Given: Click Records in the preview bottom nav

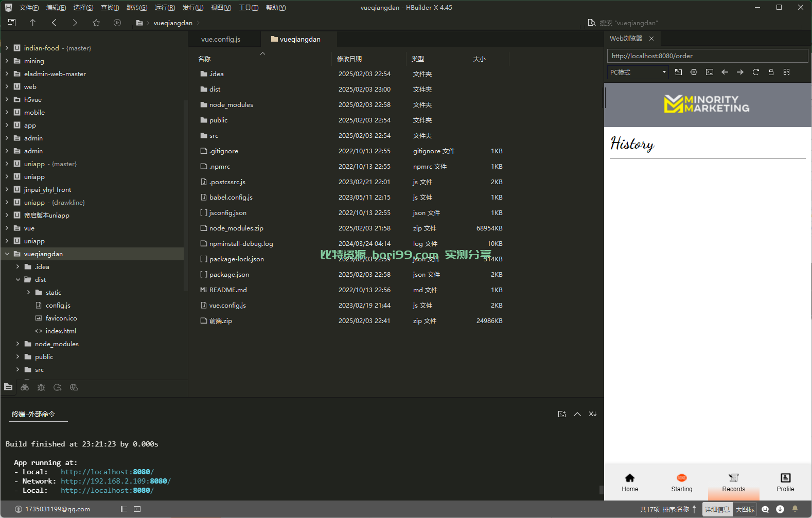Looking at the screenshot, I should [x=734, y=483].
